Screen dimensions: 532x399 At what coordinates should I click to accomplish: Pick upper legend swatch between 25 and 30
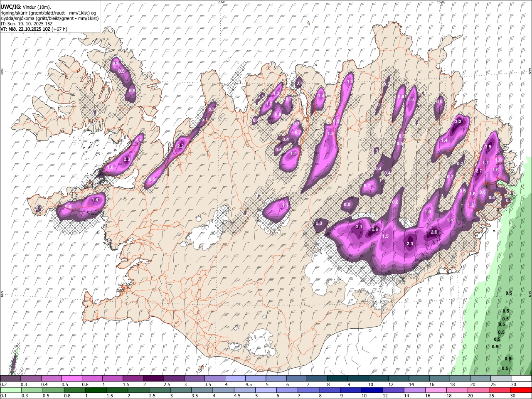(x=500, y=378)
